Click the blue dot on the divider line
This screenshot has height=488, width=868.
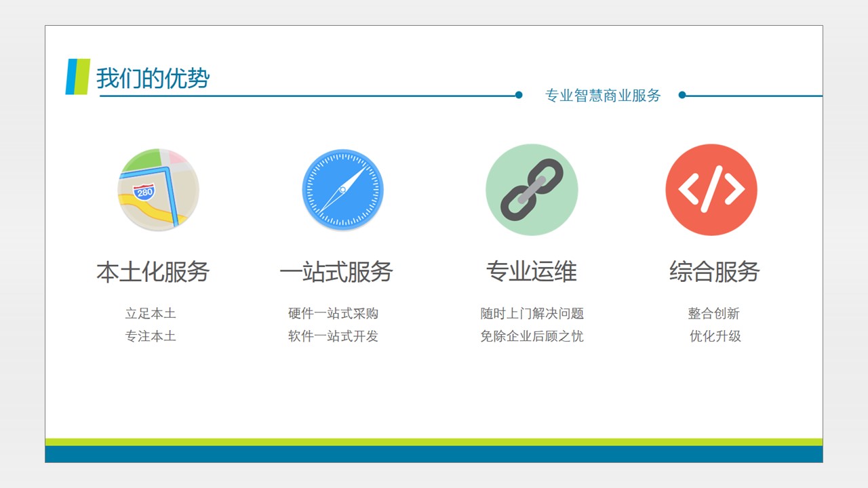pos(519,94)
